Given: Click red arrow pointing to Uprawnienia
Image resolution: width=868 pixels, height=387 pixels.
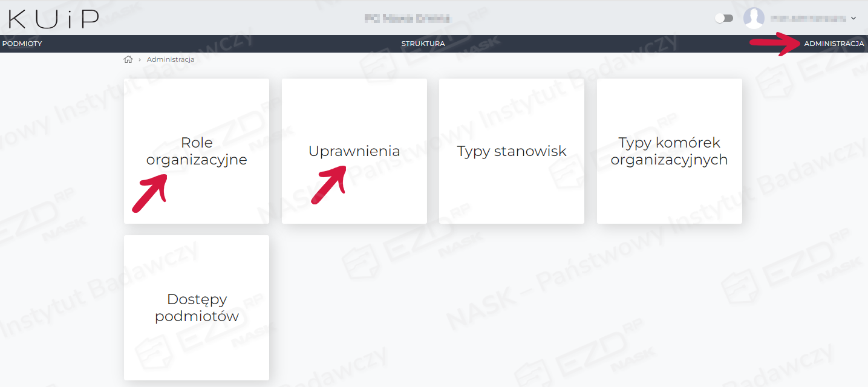Looking at the screenshot, I should [x=328, y=185].
